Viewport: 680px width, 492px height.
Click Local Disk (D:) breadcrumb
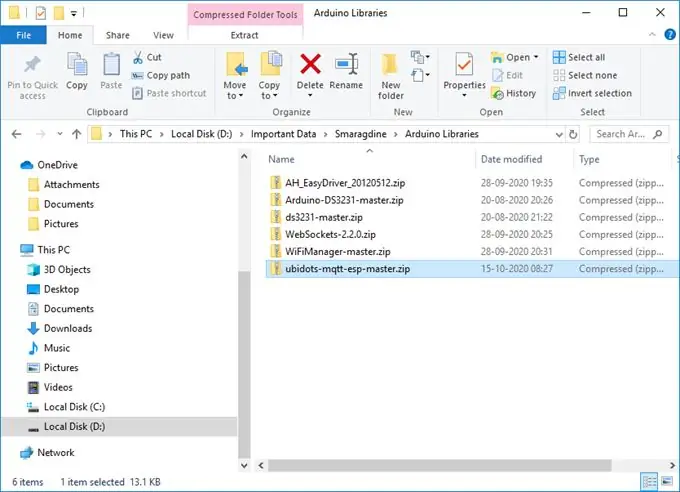click(202, 134)
